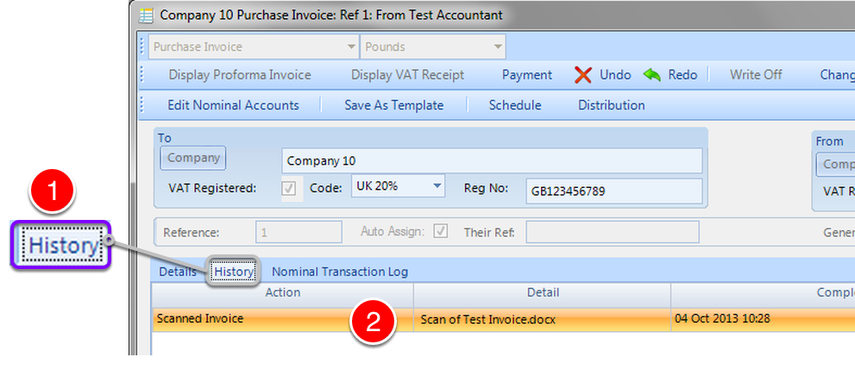The width and height of the screenshot is (855, 376).
Task: Click Display VAT Receipt
Action: tap(407, 75)
